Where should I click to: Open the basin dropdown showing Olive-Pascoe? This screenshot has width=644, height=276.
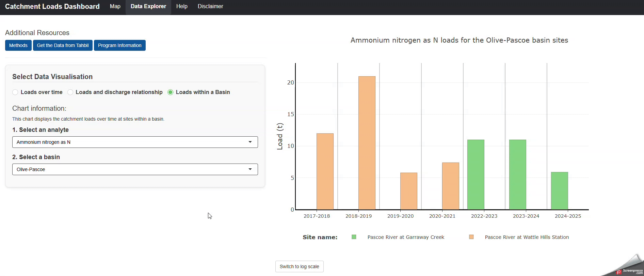coord(135,169)
